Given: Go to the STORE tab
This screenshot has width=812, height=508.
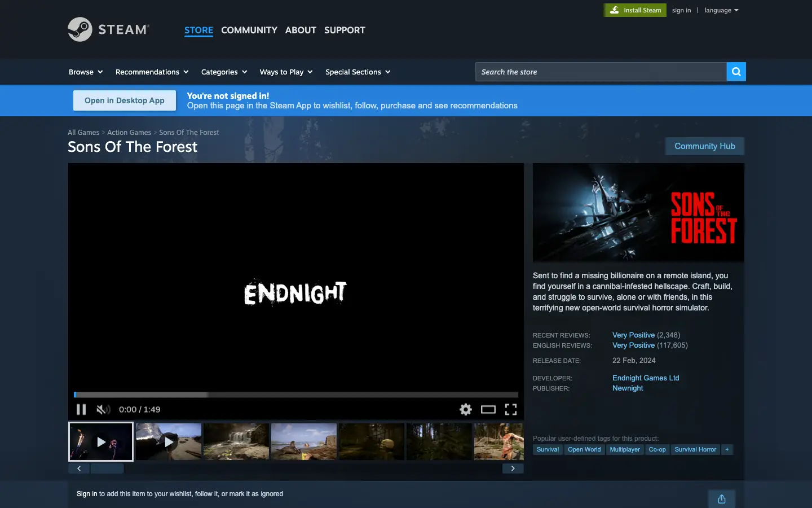Looking at the screenshot, I should tap(198, 30).
